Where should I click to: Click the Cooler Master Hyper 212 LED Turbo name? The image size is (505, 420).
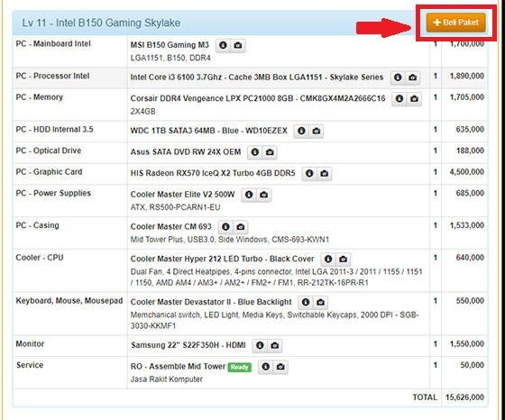[x=222, y=259]
